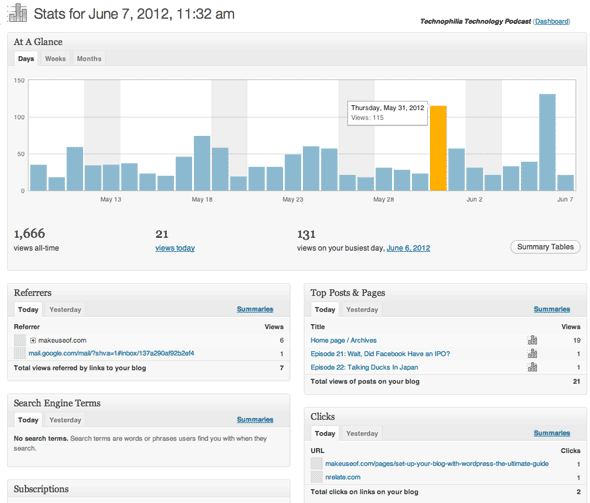Switch At A Glance to Weeks tab
Image resolution: width=590 pixels, height=503 pixels.
(x=55, y=59)
